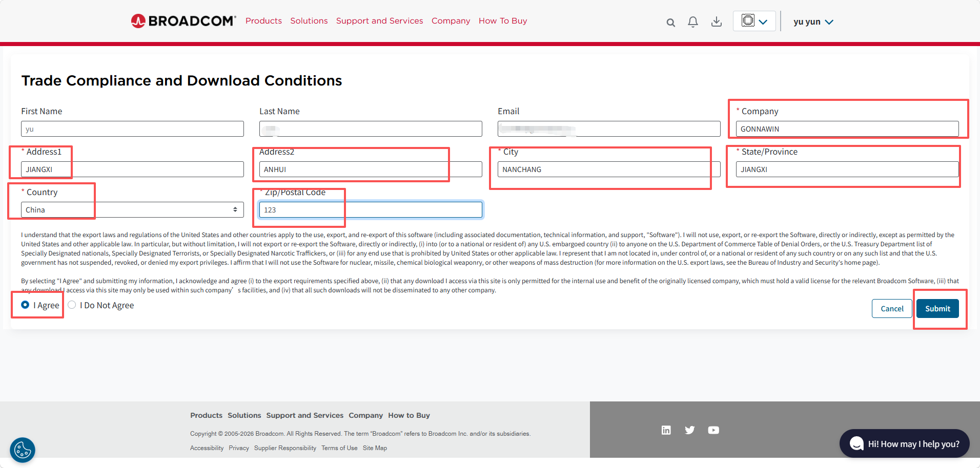The image size is (980, 468).
Task: Click the Broadcom logo
Action: [183, 21]
